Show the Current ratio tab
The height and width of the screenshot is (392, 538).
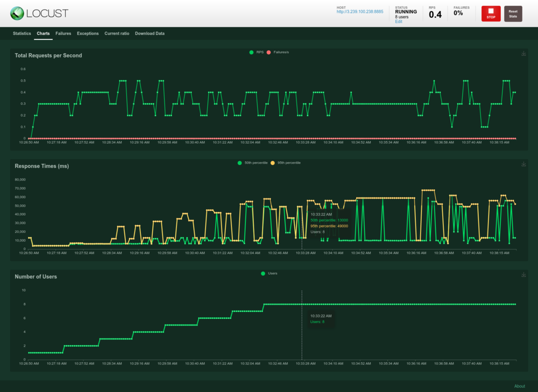[117, 34]
